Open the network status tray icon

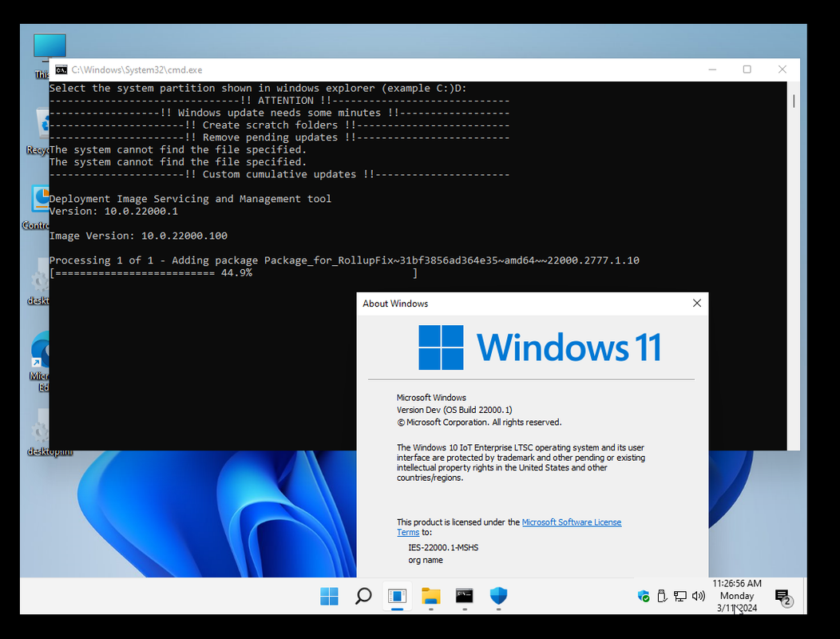point(680,596)
